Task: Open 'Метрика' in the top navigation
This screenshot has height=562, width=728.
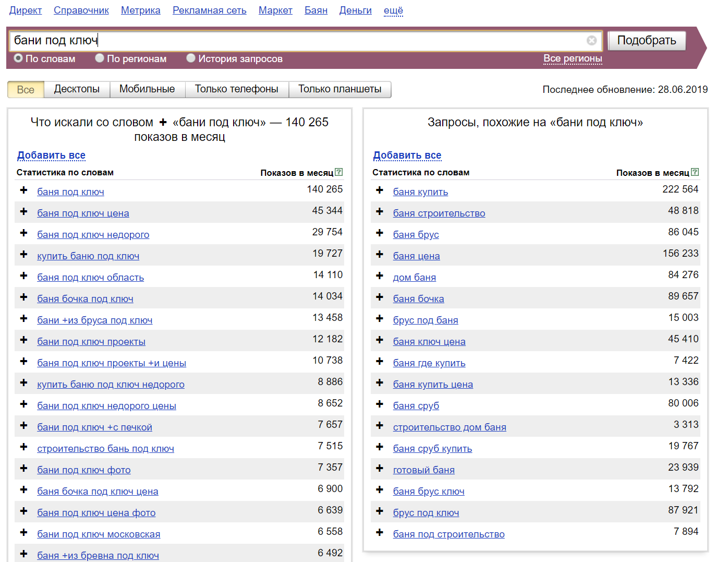Action: tap(141, 10)
